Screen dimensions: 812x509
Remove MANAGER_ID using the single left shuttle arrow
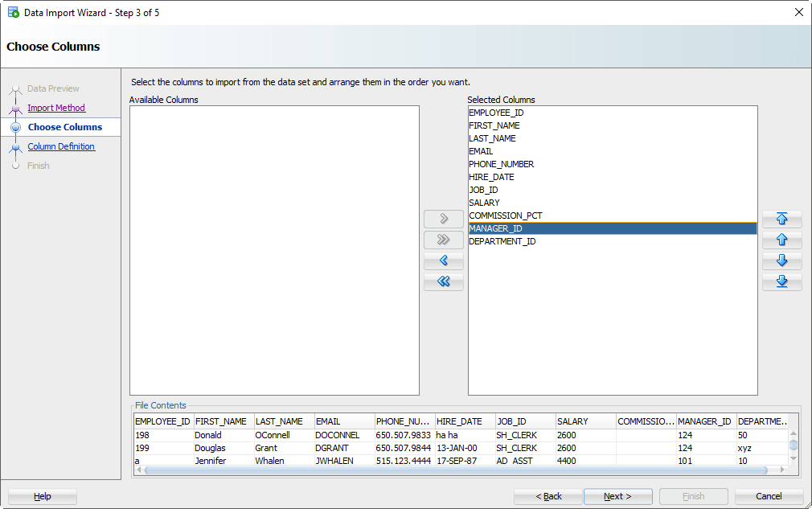point(444,261)
